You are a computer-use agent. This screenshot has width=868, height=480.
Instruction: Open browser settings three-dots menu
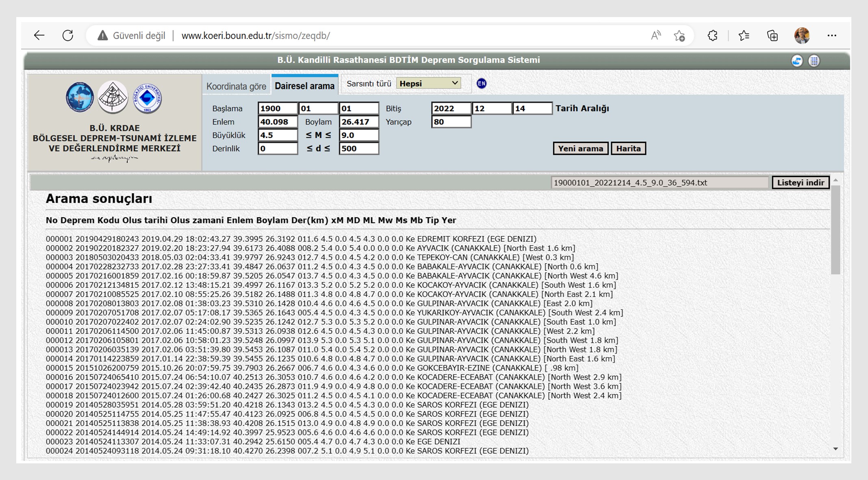point(831,36)
